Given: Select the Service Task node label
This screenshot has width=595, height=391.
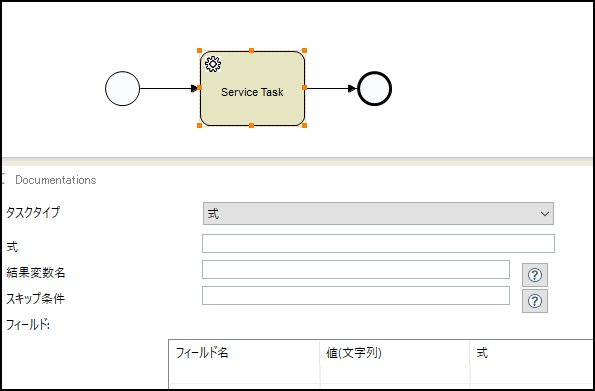Looking at the screenshot, I should point(252,92).
